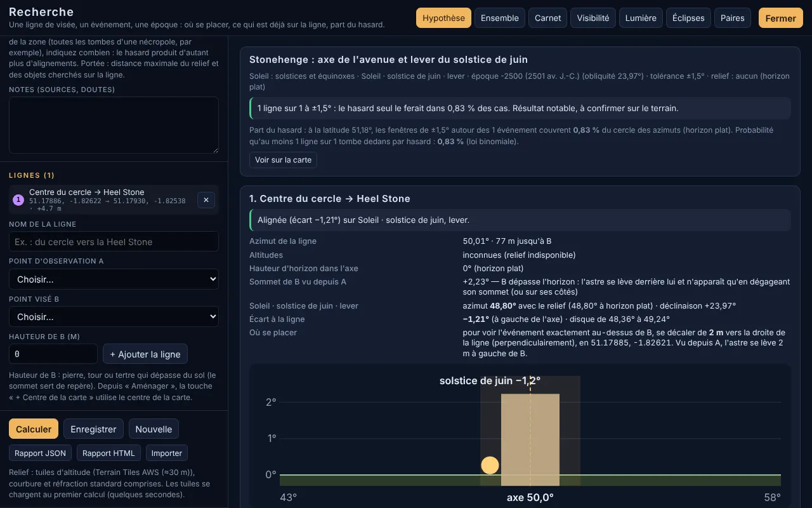This screenshot has width=812, height=508.
Task: Click the Fermer button
Action: pyautogui.click(x=781, y=18)
